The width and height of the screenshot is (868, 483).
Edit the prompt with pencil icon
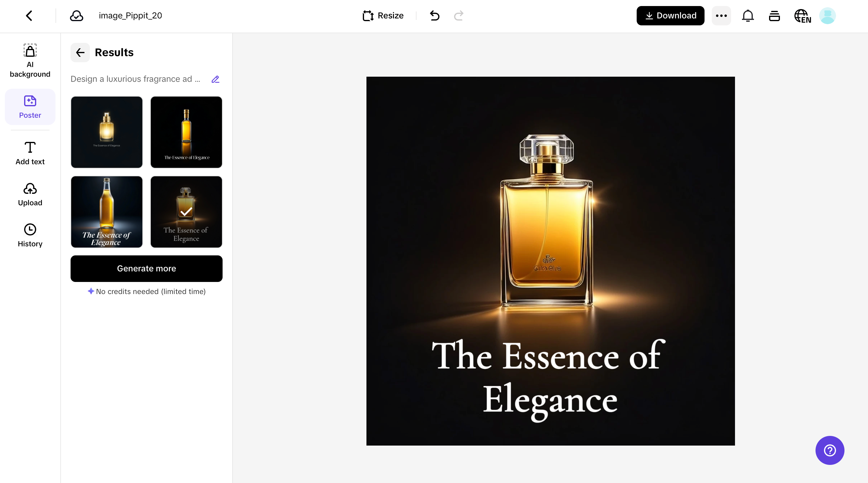pos(215,79)
